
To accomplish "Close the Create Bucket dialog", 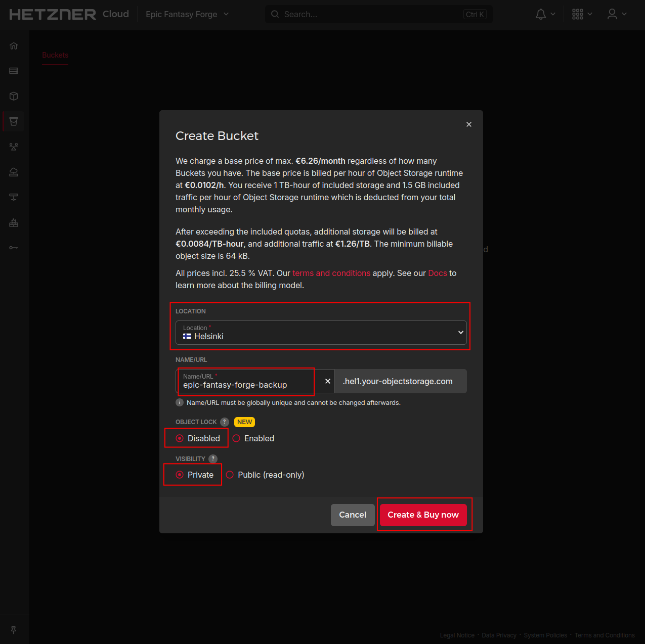I will (x=469, y=124).
